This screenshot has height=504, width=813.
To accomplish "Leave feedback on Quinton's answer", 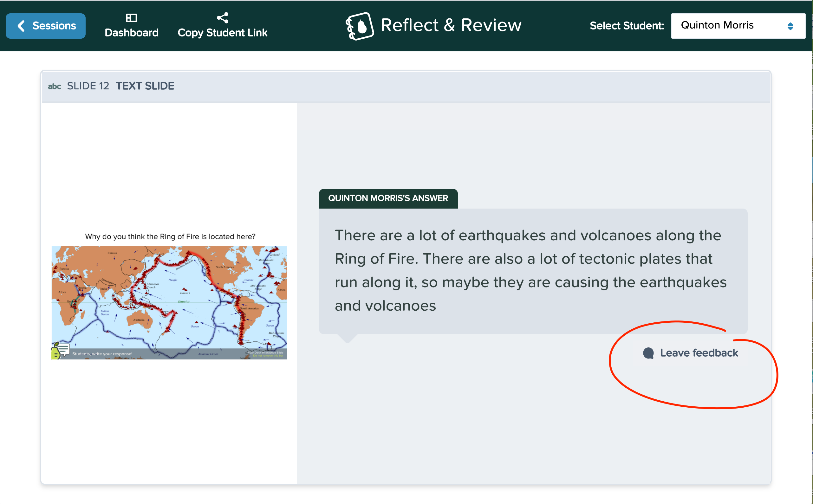I will pos(699,353).
